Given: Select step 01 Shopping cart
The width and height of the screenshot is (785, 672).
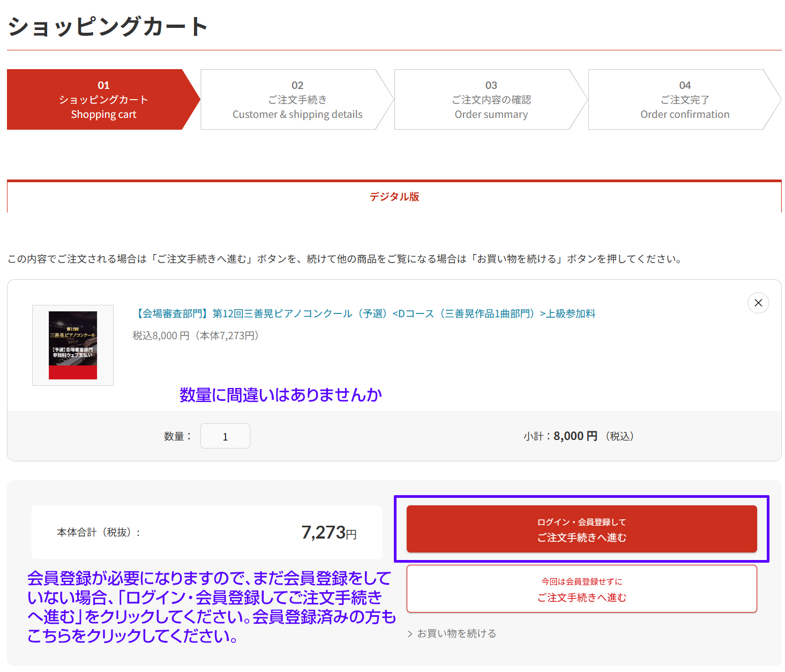Looking at the screenshot, I should [103, 100].
